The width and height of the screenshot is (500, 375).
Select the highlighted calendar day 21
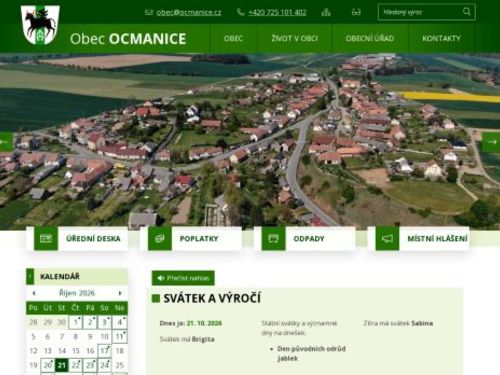(62, 365)
